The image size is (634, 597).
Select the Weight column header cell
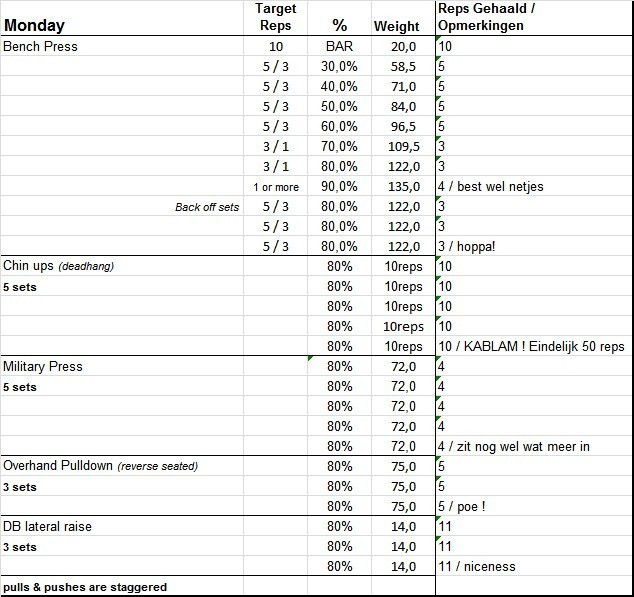397,26
